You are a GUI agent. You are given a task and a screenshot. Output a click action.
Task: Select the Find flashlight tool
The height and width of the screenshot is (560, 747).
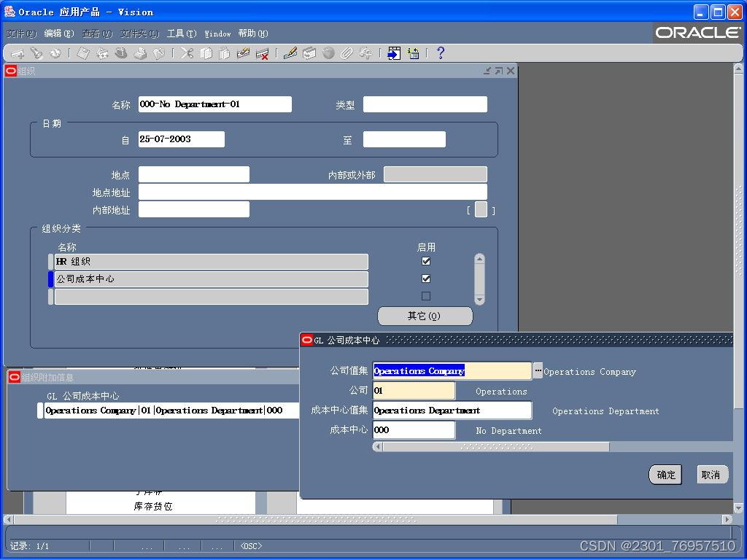[37, 53]
